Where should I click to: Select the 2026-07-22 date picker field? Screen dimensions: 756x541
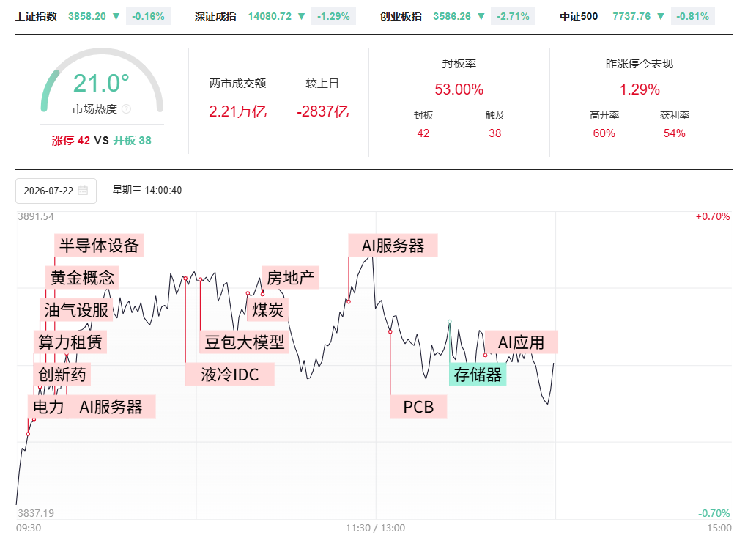tap(56, 191)
